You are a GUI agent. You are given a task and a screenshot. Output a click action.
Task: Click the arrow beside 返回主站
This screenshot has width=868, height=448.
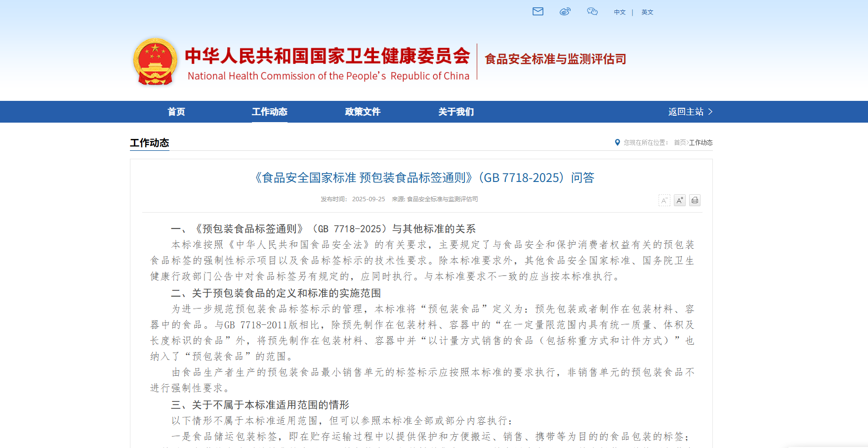[710, 112]
